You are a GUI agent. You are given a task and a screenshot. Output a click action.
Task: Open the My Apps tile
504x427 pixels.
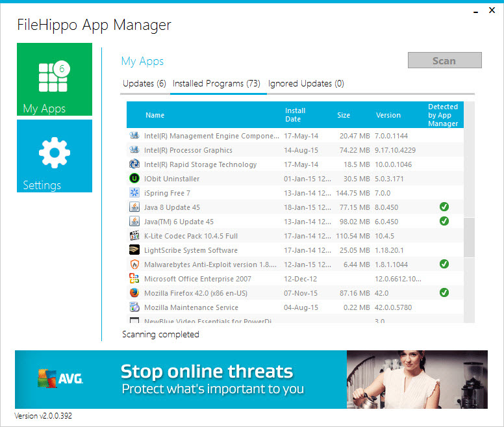coord(55,79)
